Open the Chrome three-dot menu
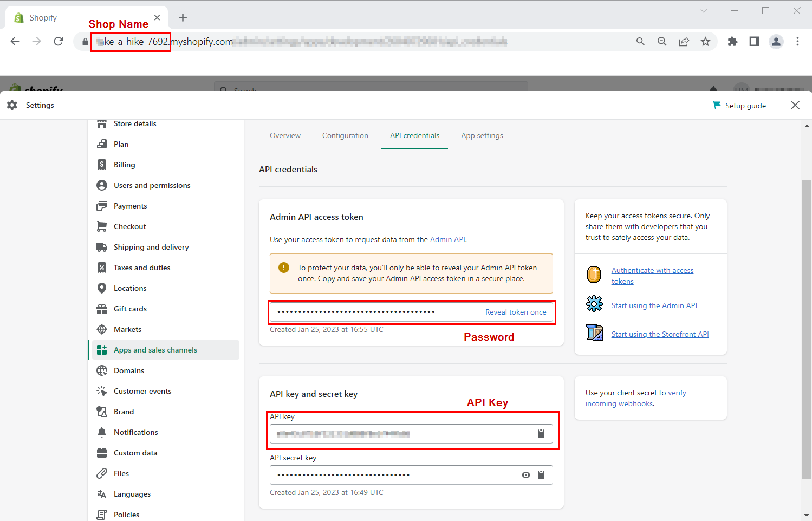Image resolution: width=812 pixels, height=521 pixels. (x=797, y=41)
